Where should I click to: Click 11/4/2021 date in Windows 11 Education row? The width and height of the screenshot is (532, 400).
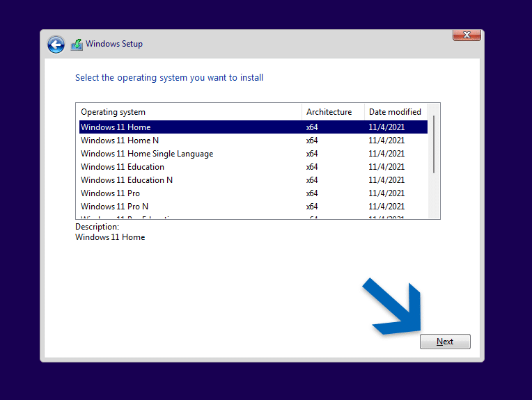pos(386,167)
